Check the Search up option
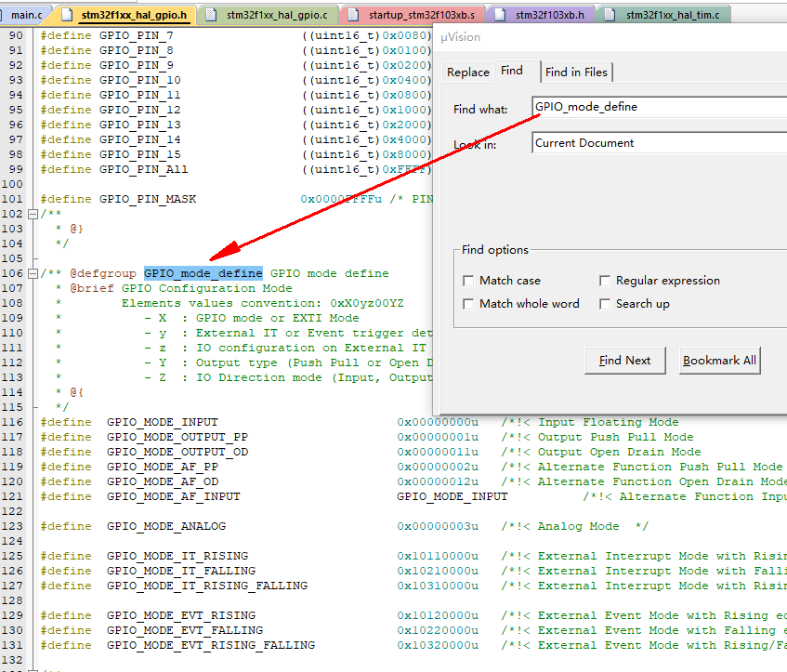The image size is (787, 672). 605,304
